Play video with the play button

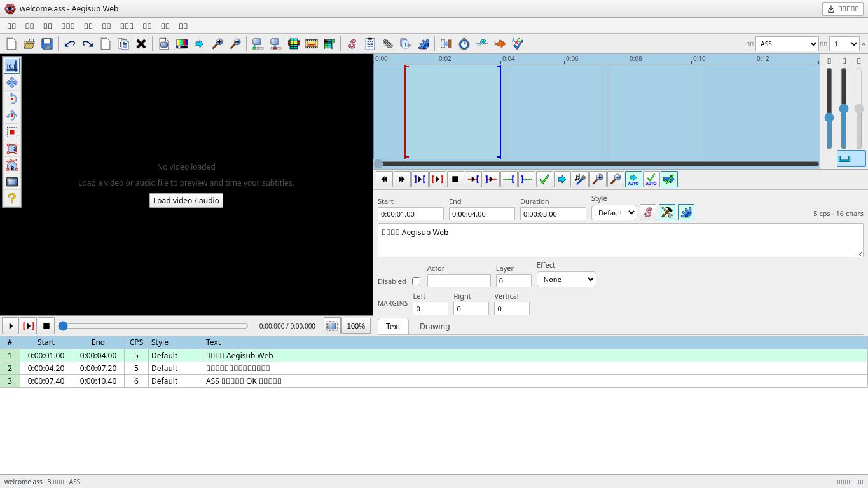click(x=10, y=326)
